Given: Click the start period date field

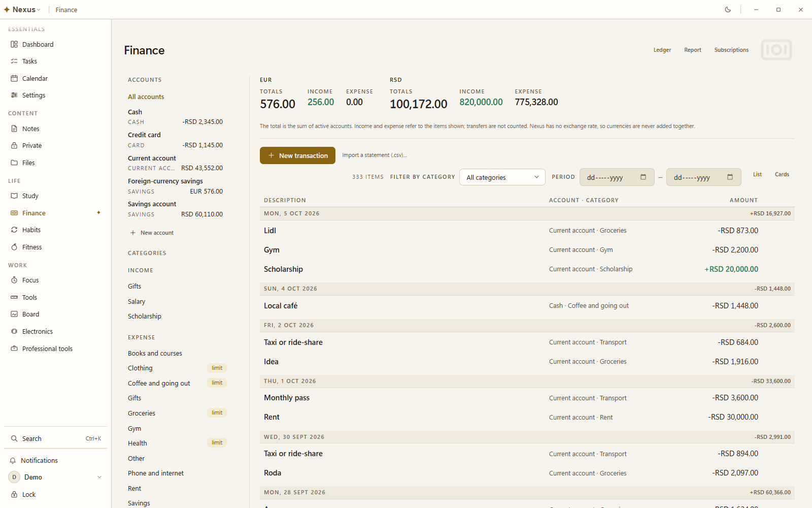Looking at the screenshot, I should tap(617, 177).
